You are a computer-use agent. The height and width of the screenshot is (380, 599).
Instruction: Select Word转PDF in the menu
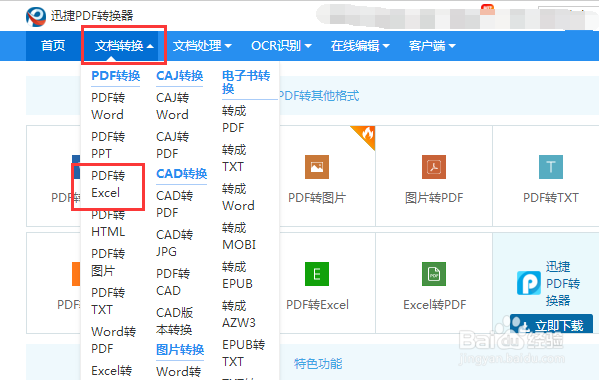(113, 340)
